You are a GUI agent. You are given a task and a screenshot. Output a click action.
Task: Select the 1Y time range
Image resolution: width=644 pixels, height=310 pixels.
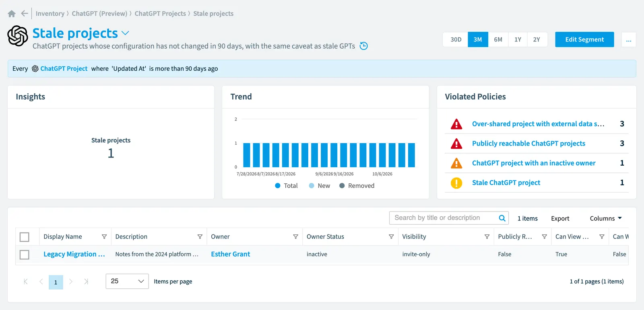[518, 39]
